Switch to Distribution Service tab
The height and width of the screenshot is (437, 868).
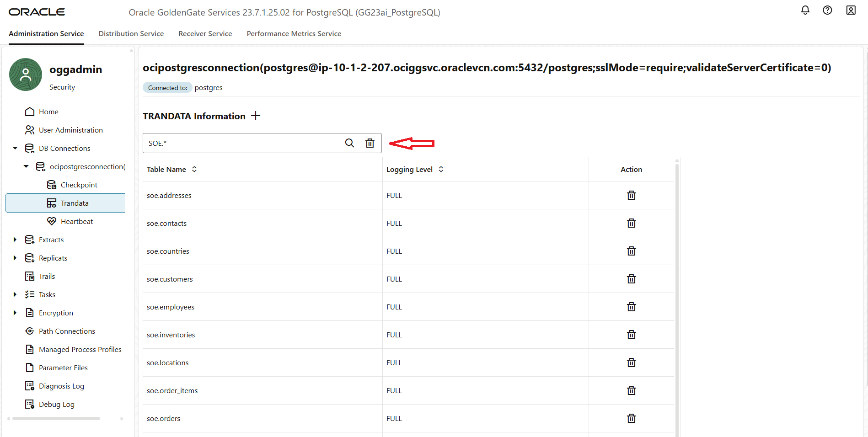[131, 34]
